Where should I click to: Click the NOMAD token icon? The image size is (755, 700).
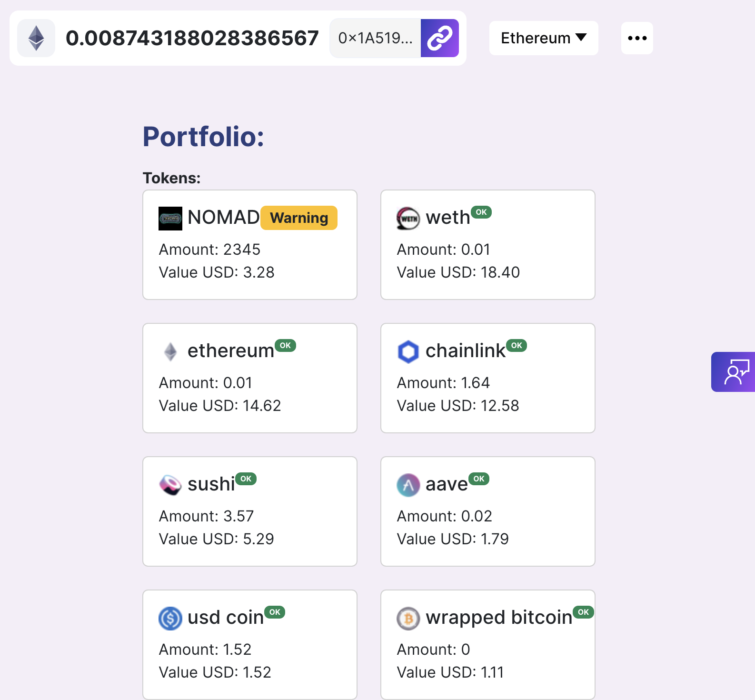pyautogui.click(x=170, y=218)
